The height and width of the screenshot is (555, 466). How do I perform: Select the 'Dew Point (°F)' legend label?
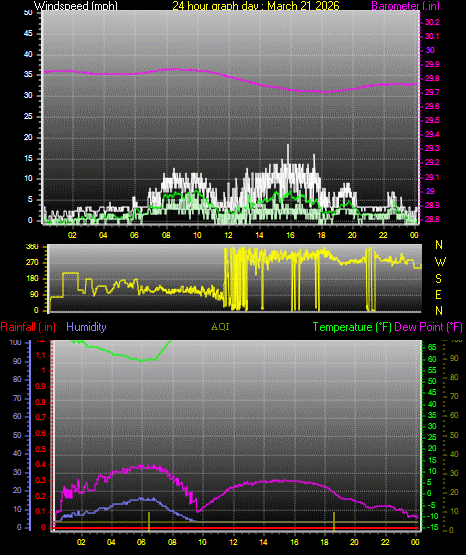pyautogui.click(x=428, y=327)
